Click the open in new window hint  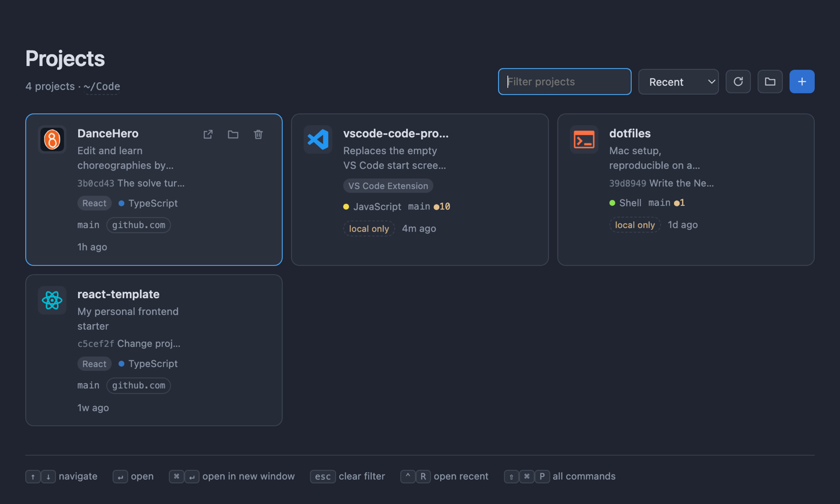232,476
